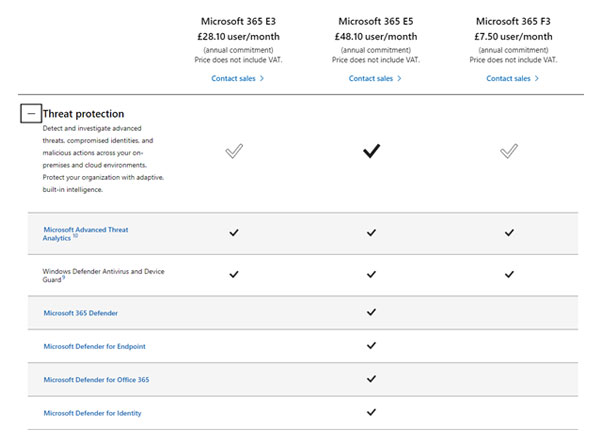Click footnote 10 beside Advanced Threat Analytics
This screenshot has width=602, height=447.
[75, 236]
